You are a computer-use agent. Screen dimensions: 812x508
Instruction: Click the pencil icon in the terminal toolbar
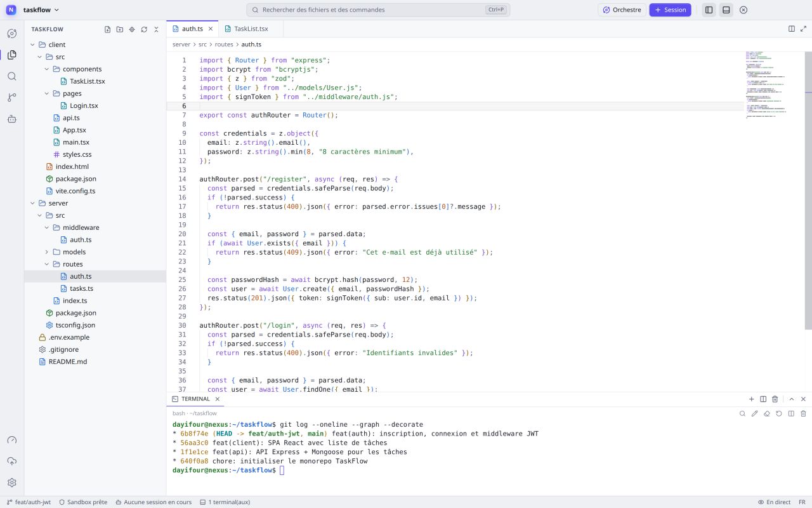tap(754, 413)
